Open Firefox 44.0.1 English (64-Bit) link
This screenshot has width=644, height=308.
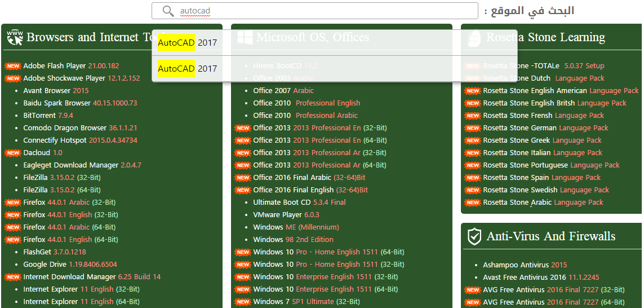tap(70, 239)
